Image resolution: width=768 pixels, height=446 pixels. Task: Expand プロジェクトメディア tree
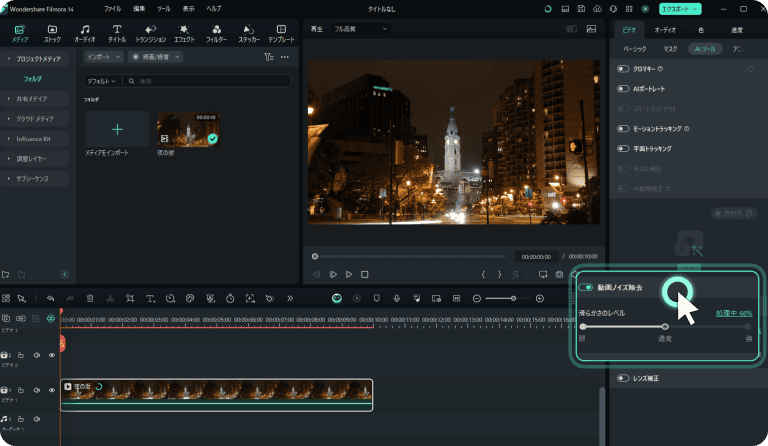(x=34, y=59)
